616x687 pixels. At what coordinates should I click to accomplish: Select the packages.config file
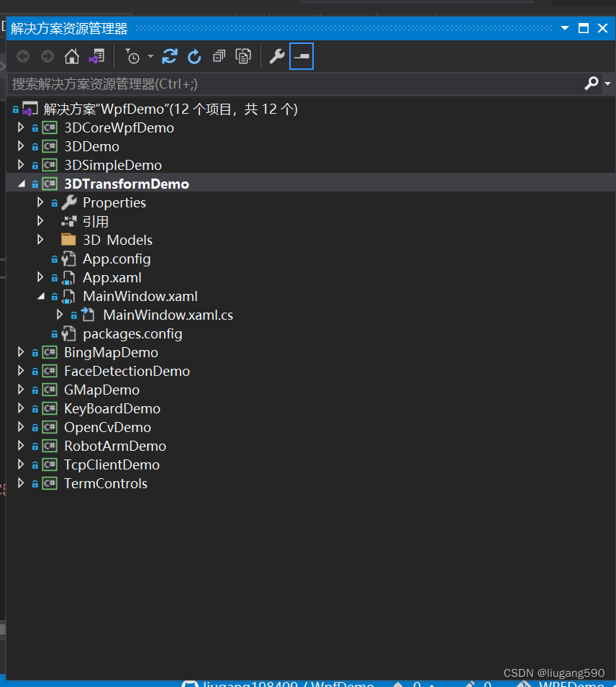click(x=132, y=333)
